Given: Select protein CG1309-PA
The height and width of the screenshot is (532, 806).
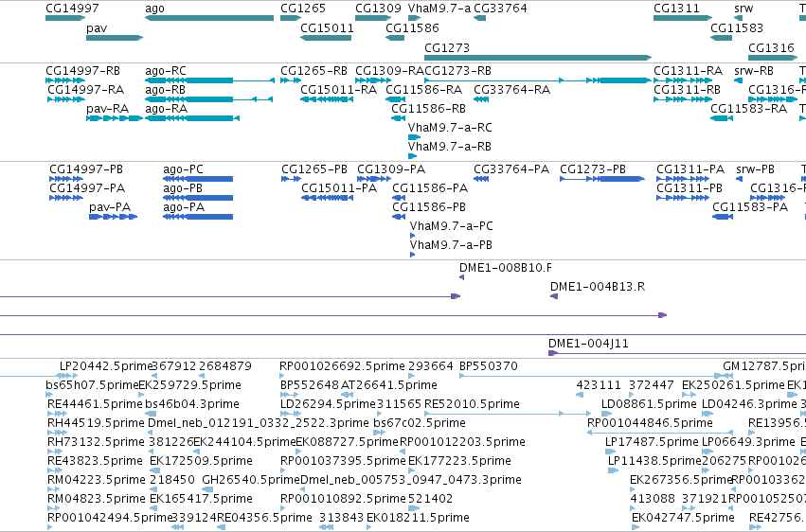Looking at the screenshot, I should pyautogui.click(x=391, y=169).
